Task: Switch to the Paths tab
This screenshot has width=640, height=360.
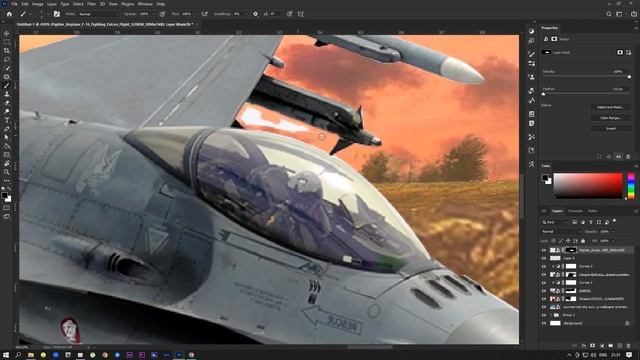Action: (x=592, y=211)
